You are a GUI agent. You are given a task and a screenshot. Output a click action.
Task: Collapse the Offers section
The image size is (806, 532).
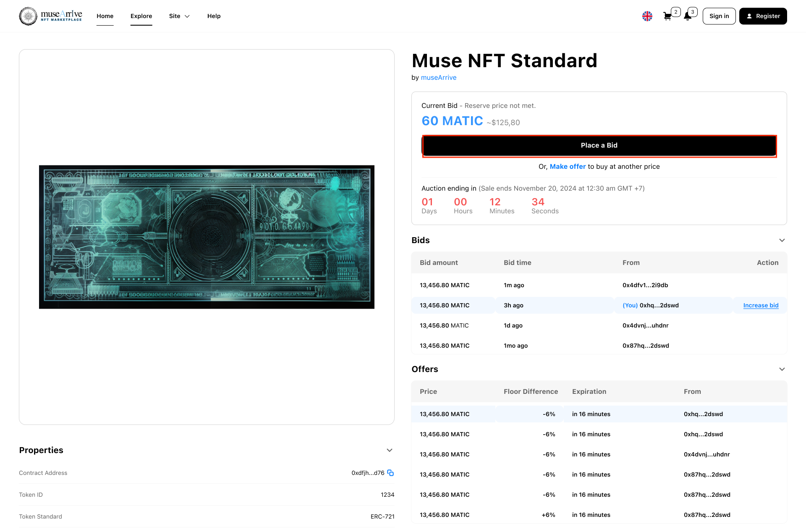click(782, 369)
